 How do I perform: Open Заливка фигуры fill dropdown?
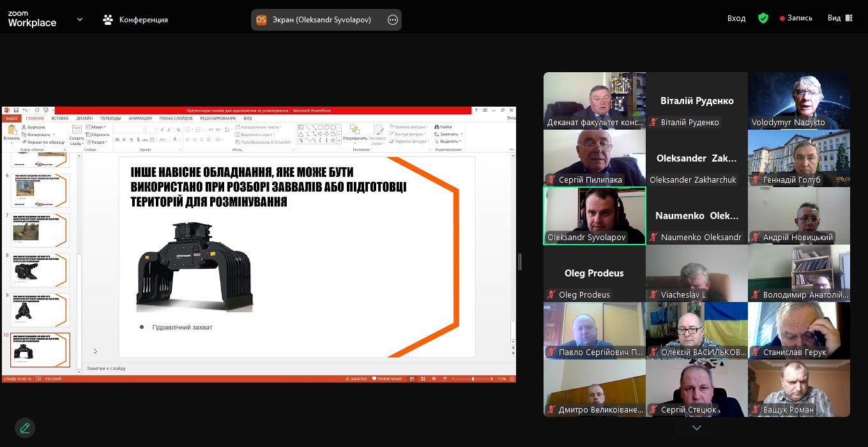[x=410, y=127]
